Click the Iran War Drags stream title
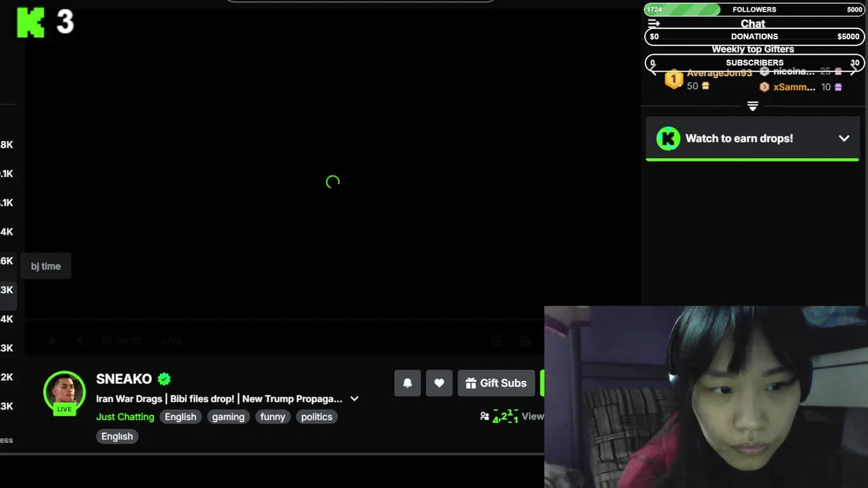This screenshot has width=868, height=488. 219,399
